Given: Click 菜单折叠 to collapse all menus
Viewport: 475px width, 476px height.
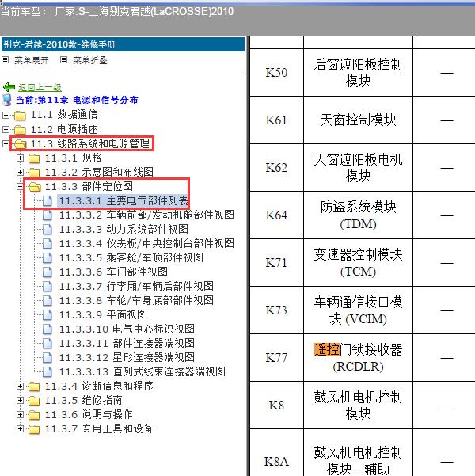Looking at the screenshot, I should pyautogui.click(x=90, y=60).
